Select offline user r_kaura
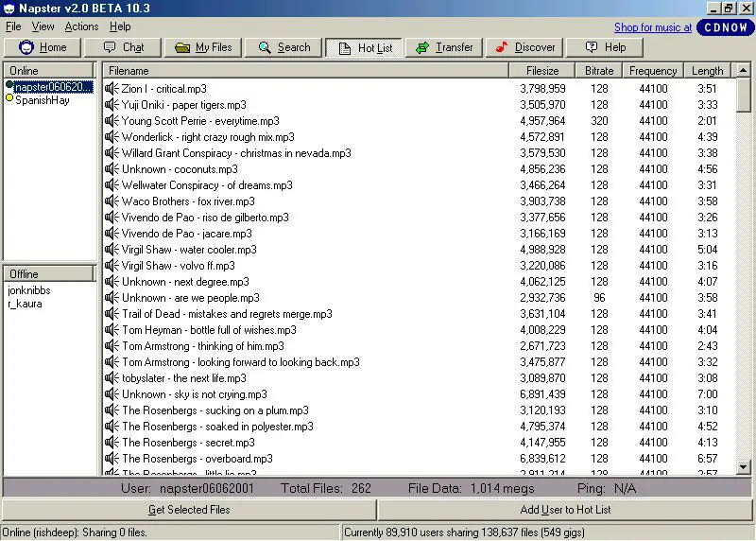 25,304
